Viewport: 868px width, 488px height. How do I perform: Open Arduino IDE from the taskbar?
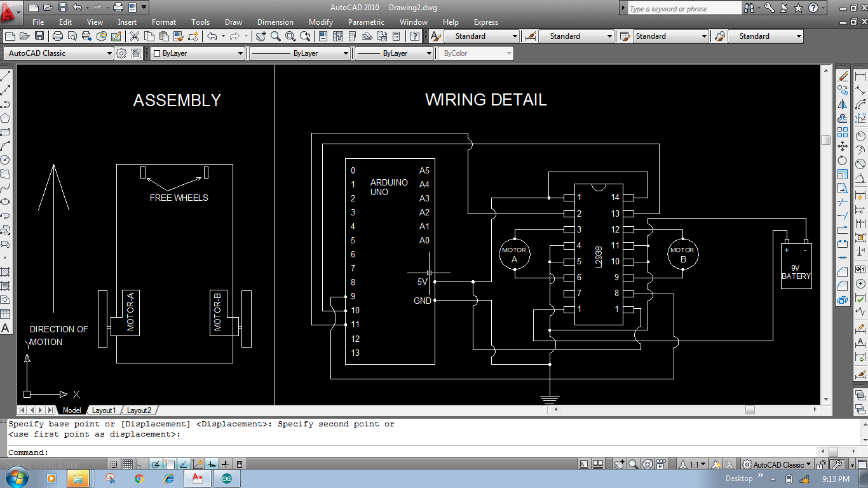(x=227, y=478)
